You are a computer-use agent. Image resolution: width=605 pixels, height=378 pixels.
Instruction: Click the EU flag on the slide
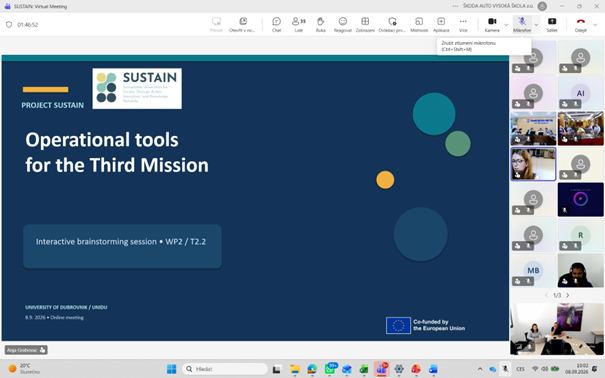point(398,325)
